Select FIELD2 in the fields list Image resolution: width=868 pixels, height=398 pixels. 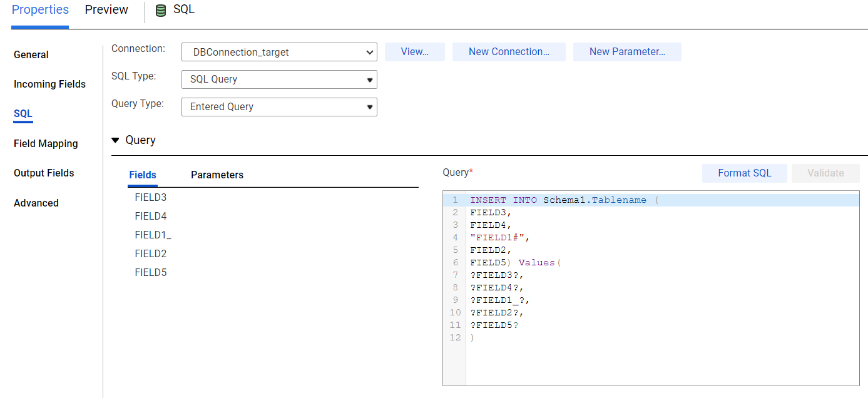click(151, 254)
